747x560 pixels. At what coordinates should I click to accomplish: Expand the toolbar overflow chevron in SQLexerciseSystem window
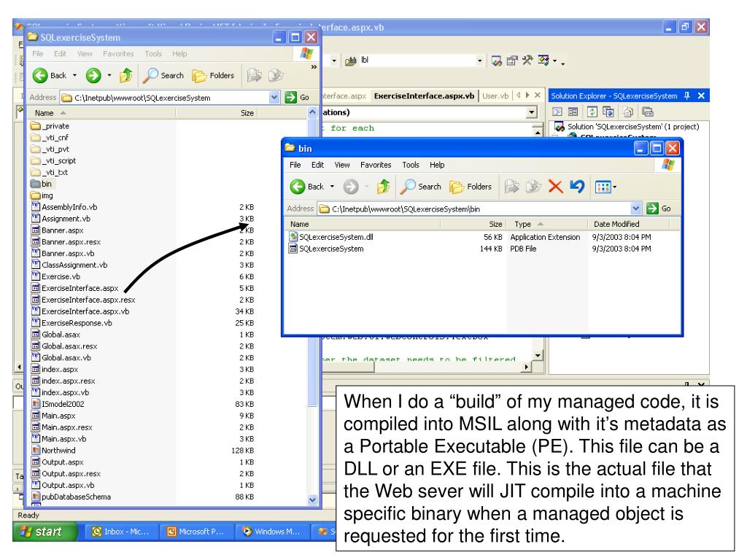point(314,67)
